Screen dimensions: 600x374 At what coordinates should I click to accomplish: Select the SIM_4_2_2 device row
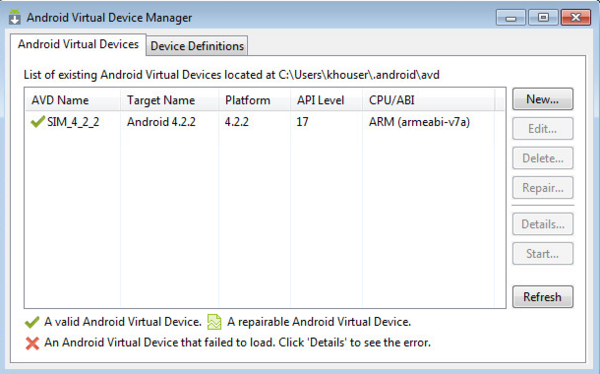265,122
